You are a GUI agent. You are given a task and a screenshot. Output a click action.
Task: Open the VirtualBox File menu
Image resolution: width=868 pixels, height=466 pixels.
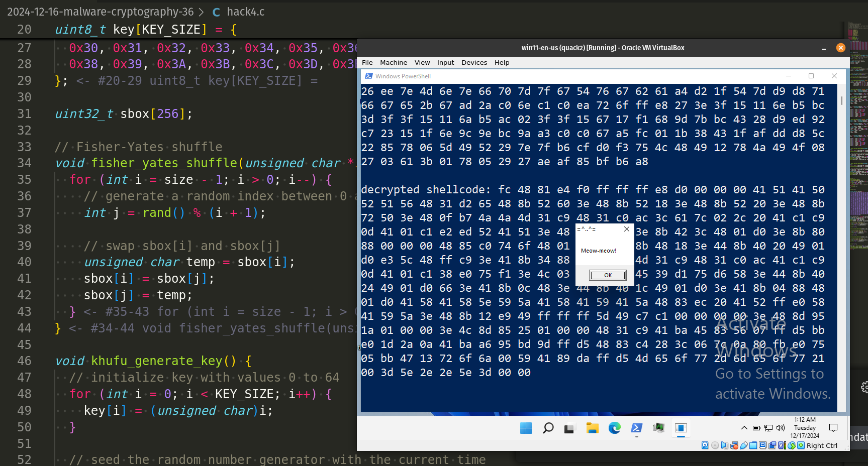point(367,62)
